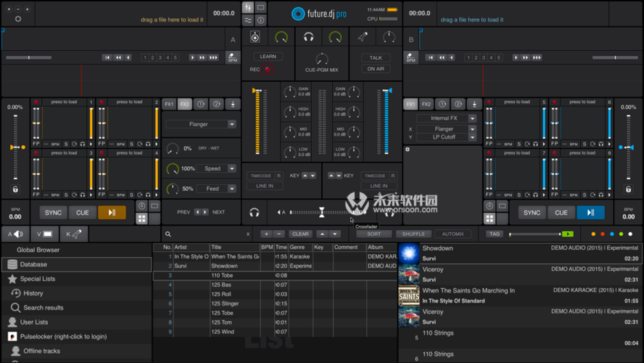Open the mixer view icon in header
The width and height of the screenshot is (644, 363).
(247, 7)
